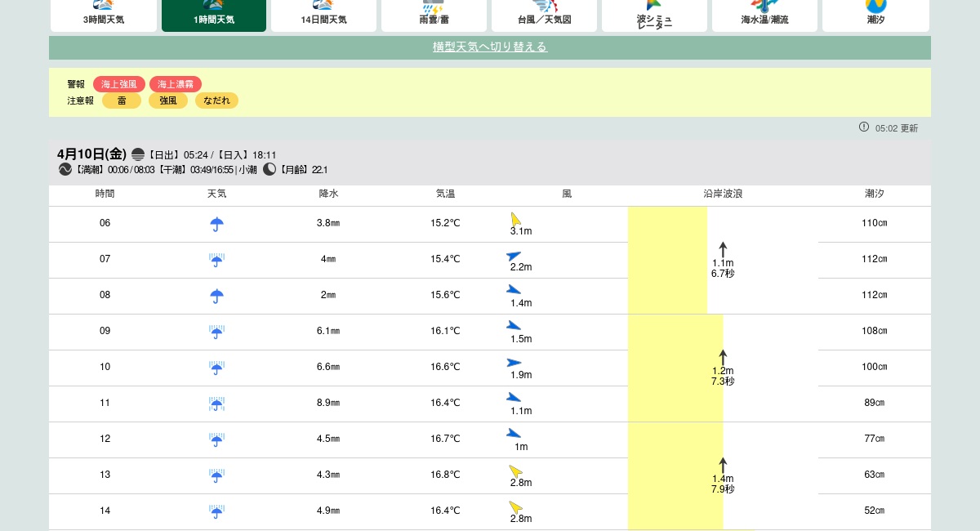Click the 15.2℃ temperature value
Viewport: 980px width, 531px height.
point(445,223)
